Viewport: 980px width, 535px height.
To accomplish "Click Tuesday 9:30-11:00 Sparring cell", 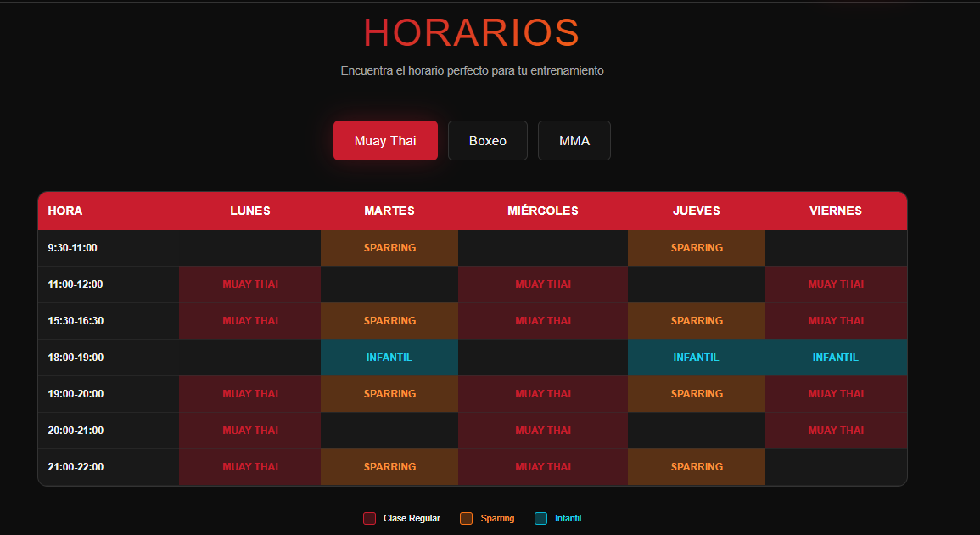I will tap(389, 248).
